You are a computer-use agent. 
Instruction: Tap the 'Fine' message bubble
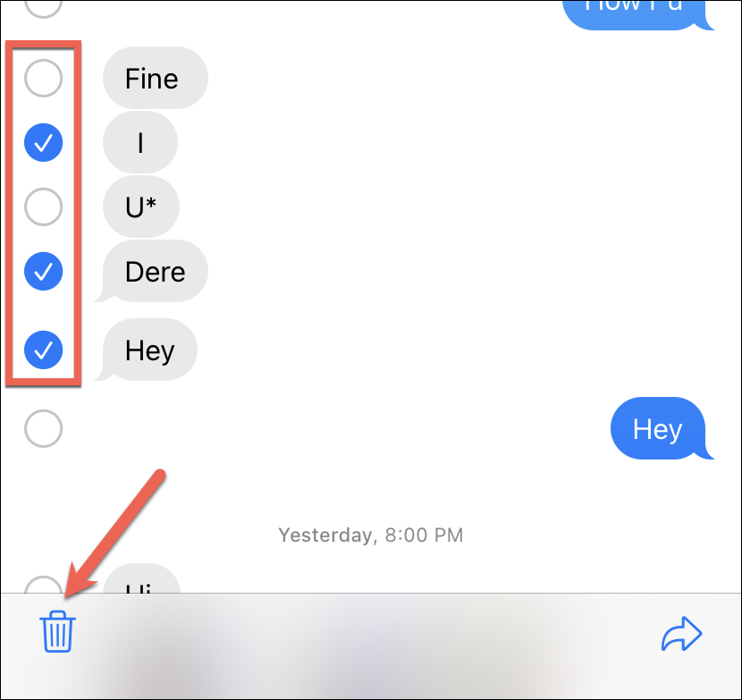point(156,78)
